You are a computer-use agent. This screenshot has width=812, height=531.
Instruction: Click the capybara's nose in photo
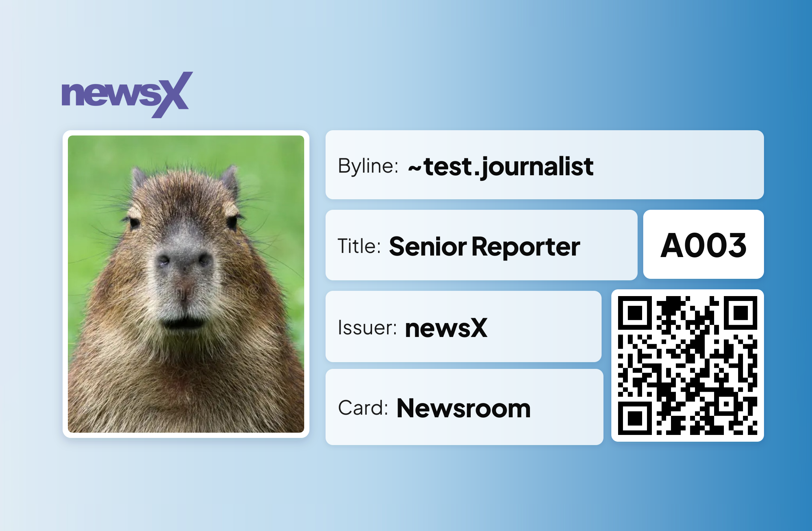[184, 261]
